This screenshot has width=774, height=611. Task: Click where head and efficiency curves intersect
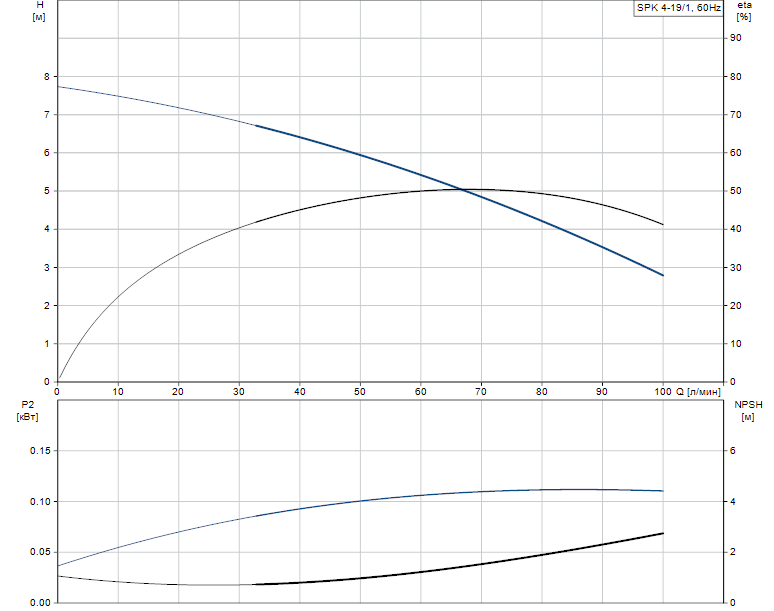[x=463, y=189]
